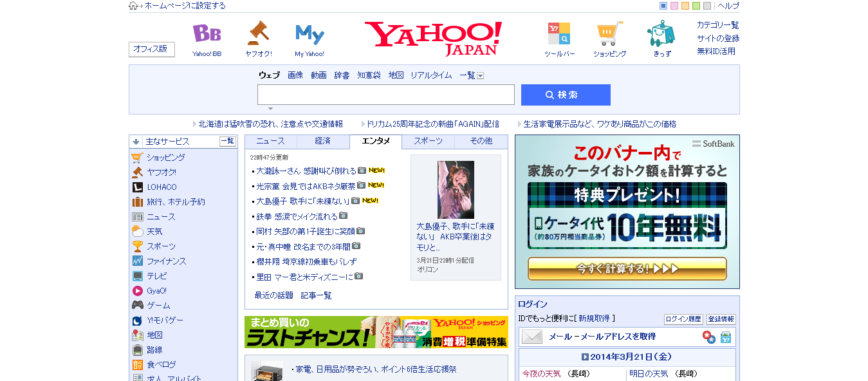Open テレビ in the services sidebar
The height and width of the screenshot is (381, 868).
(x=156, y=276)
